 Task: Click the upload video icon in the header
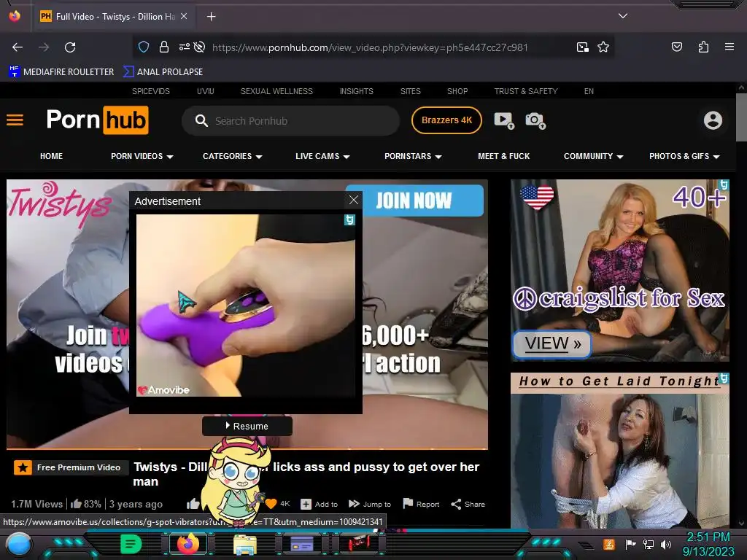pyautogui.click(x=503, y=120)
